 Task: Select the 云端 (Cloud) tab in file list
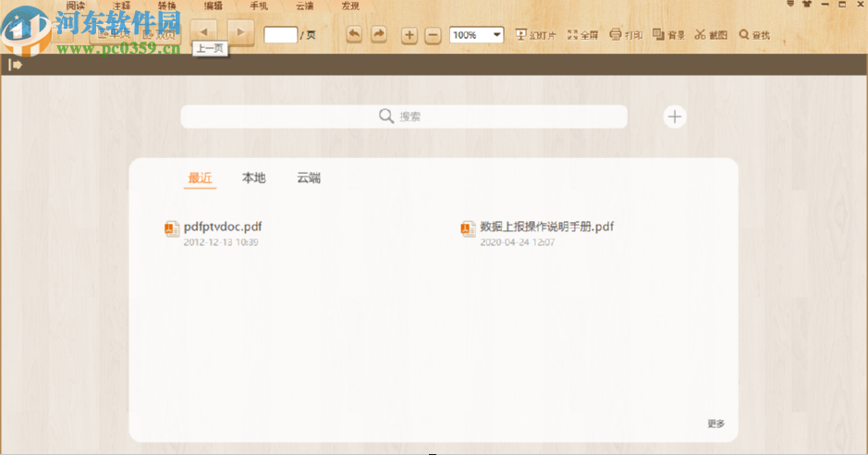[x=309, y=178]
